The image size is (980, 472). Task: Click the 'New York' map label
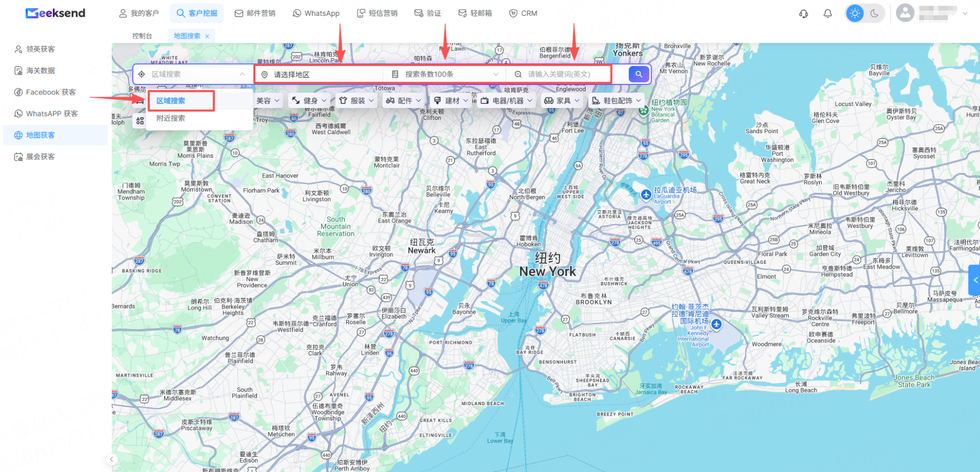click(548, 272)
